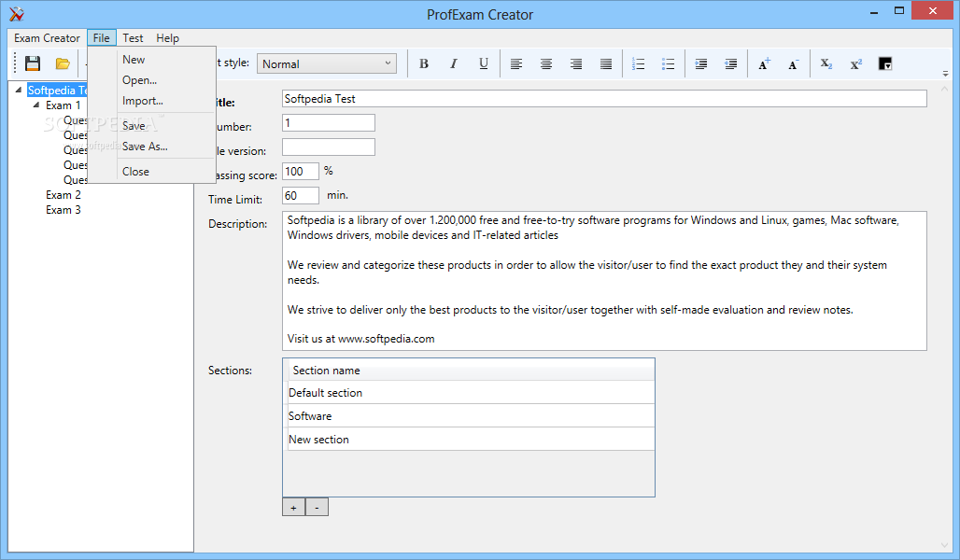Select Exam 1 in the tree

[x=64, y=105]
